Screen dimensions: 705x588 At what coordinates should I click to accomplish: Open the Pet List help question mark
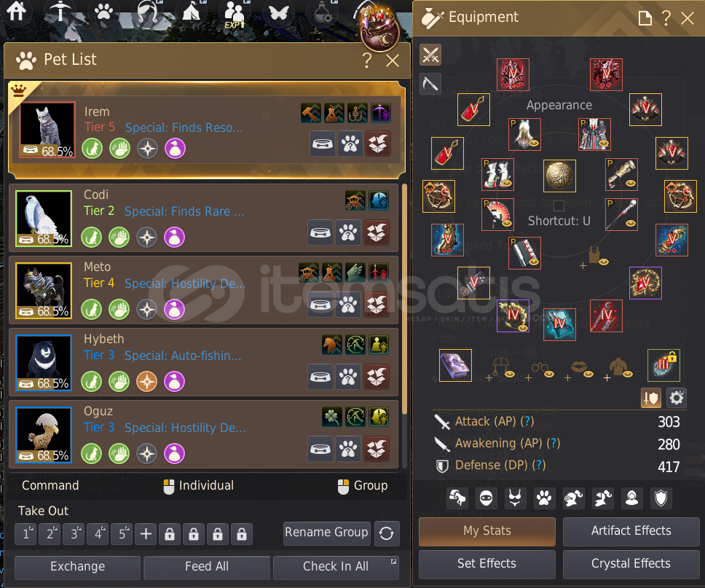click(367, 60)
